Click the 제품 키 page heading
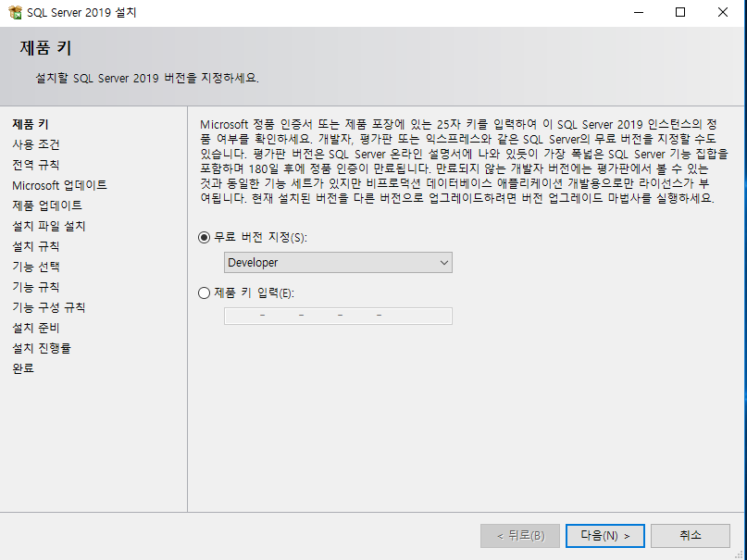 coord(45,48)
